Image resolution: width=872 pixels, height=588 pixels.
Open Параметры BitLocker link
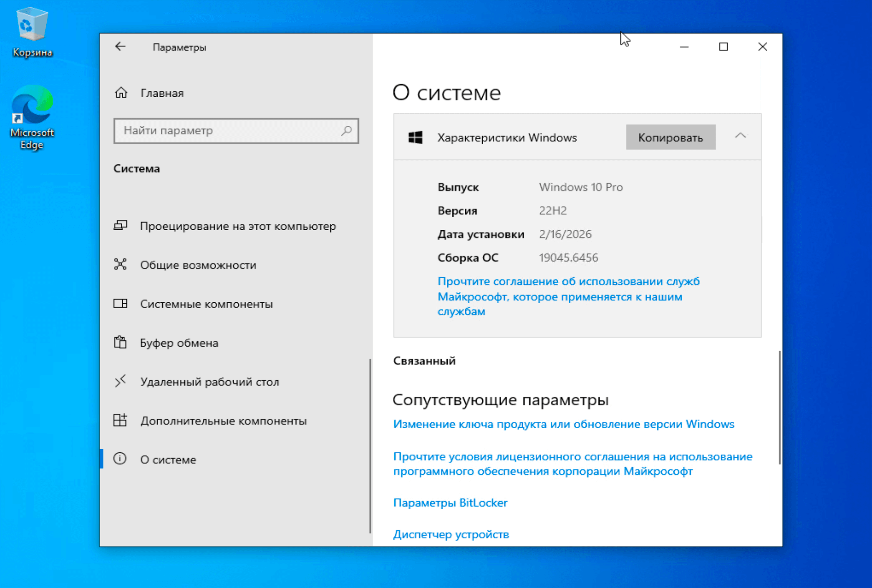point(450,503)
